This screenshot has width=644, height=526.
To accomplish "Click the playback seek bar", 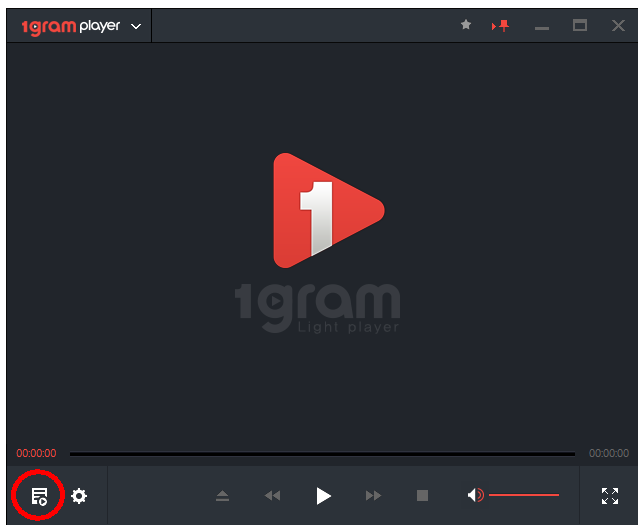I will click(322, 454).
